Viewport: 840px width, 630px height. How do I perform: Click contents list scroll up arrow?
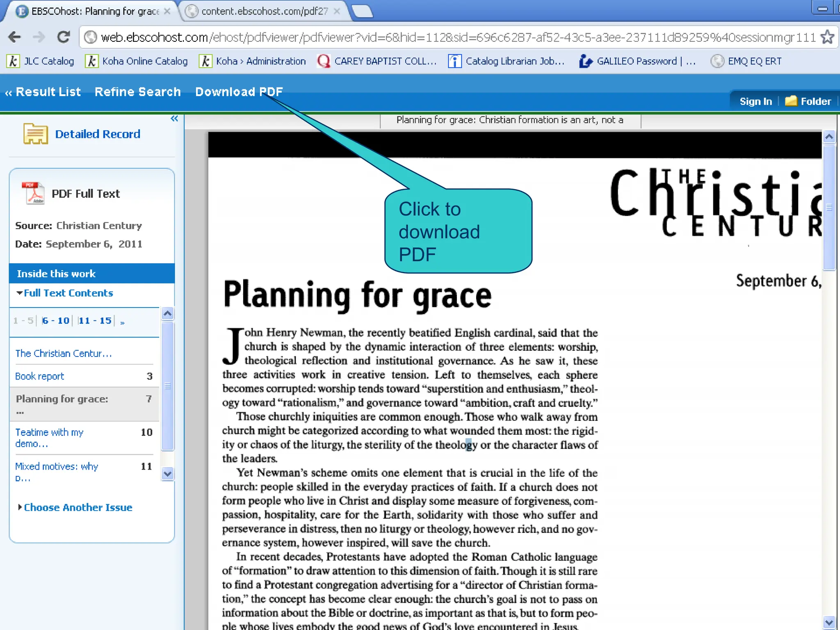(x=167, y=314)
